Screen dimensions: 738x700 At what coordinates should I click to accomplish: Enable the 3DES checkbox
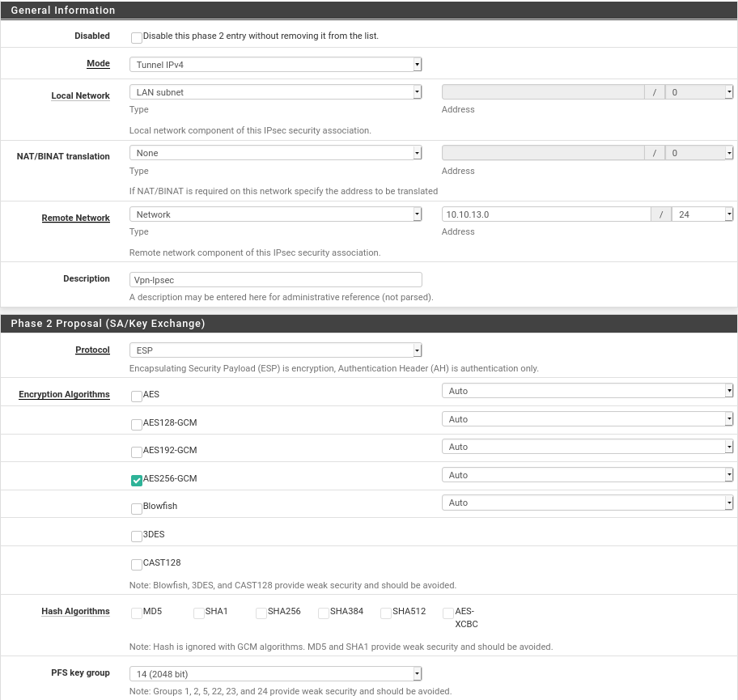click(137, 537)
